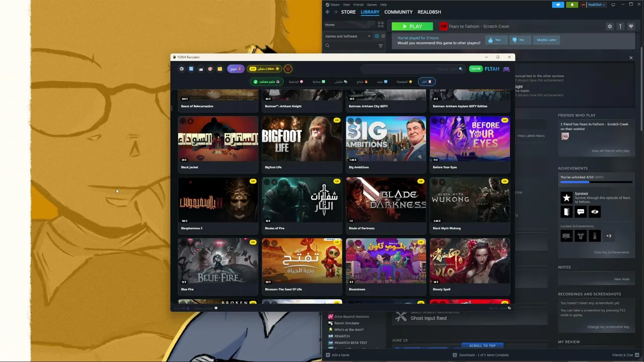Open the Games menu in Steam
The width and height of the screenshot is (644, 362).
click(x=372, y=5)
